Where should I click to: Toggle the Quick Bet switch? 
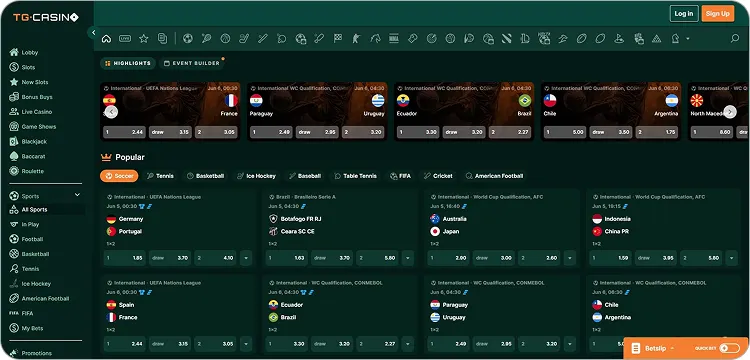point(729,348)
